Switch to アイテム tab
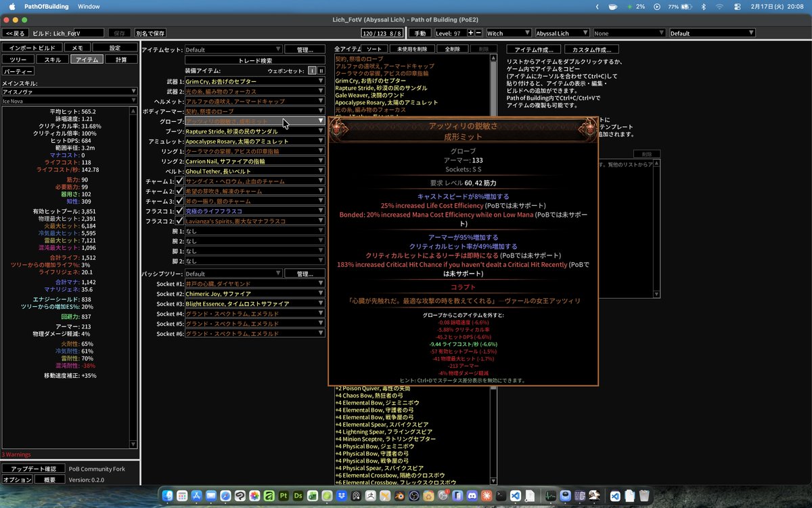The height and width of the screenshot is (508, 812). point(87,60)
